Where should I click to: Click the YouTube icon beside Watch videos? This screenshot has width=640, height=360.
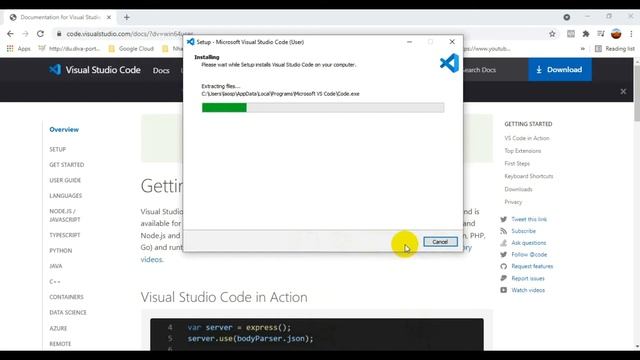pyautogui.click(x=504, y=290)
